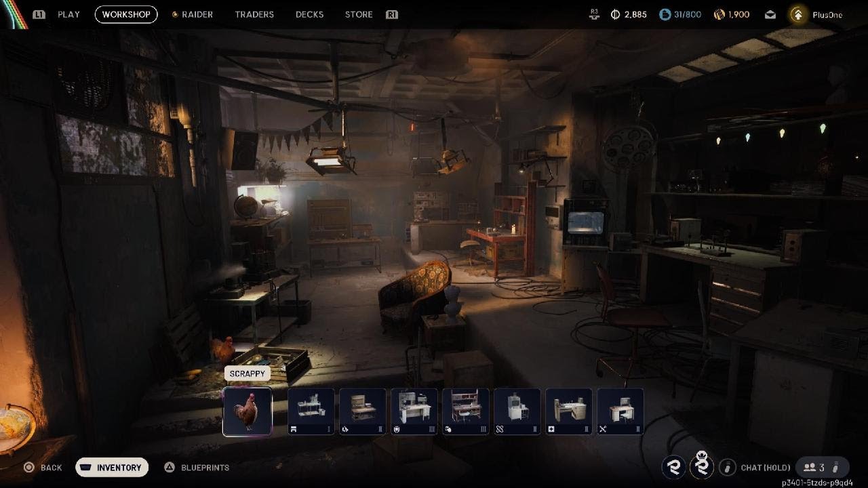868x488 pixels.
Task: Click the 31/800 stash count
Action: pyautogui.click(x=688, y=14)
